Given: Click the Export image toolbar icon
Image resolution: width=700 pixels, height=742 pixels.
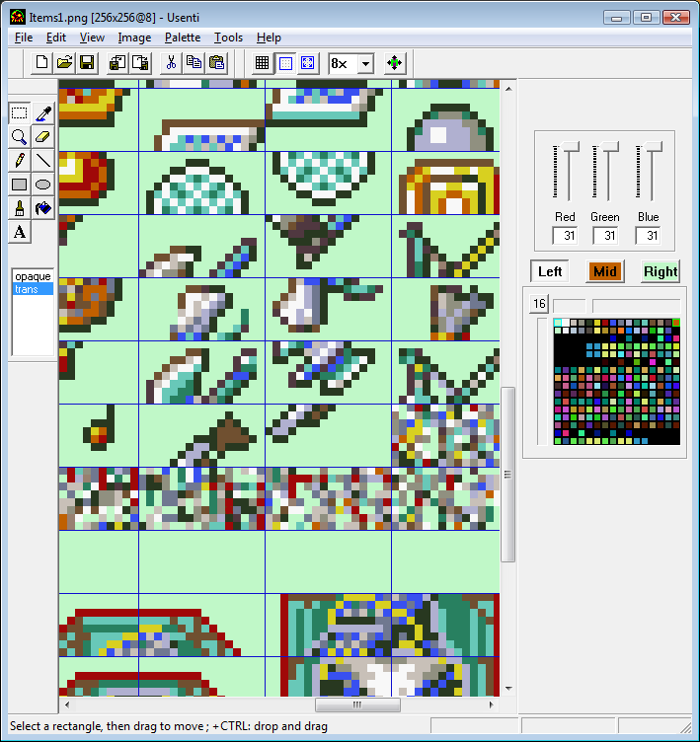Looking at the screenshot, I should tap(140, 63).
